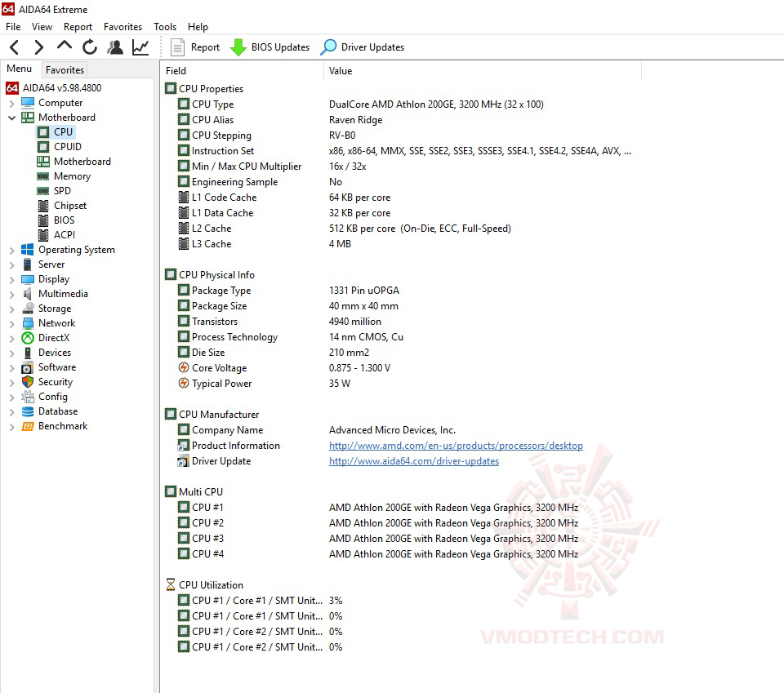Select the CPU Alias Raven Ridge row
Screen dimensions: 784x693
coord(280,120)
